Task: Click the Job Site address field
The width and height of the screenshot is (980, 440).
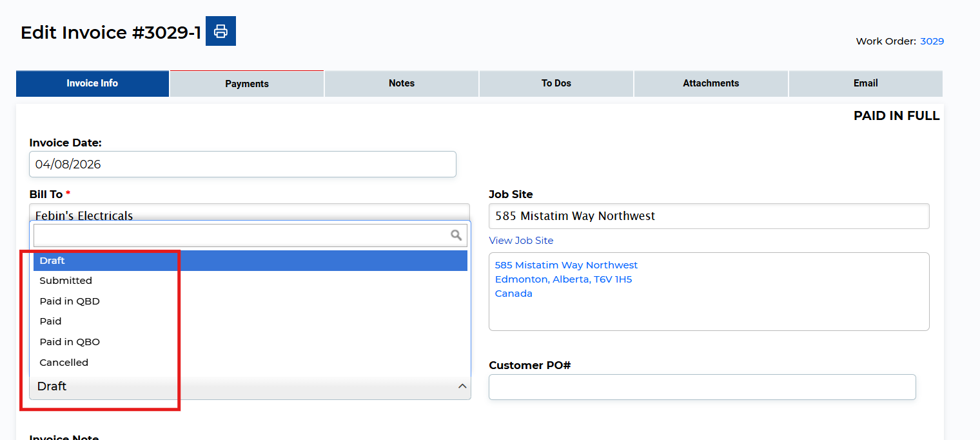Action: click(x=709, y=216)
